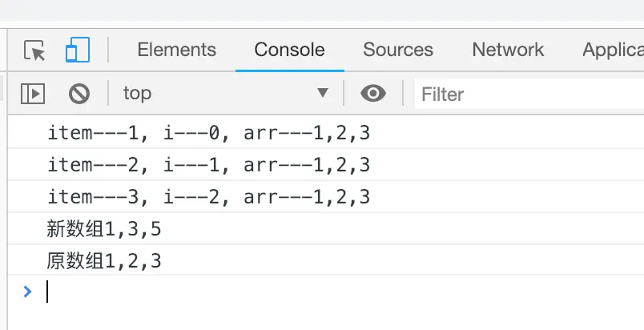This screenshot has height=330, width=644.
Task: Click the blue console prompt chevron
Action: click(x=28, y=292)
